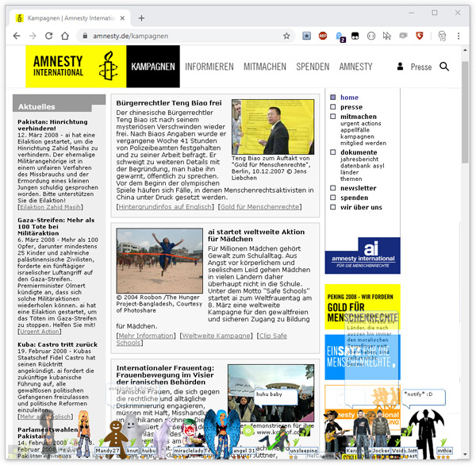Open the INFORMIEREN navigation item
Screen dimensions: 476x465
point(209,67)
